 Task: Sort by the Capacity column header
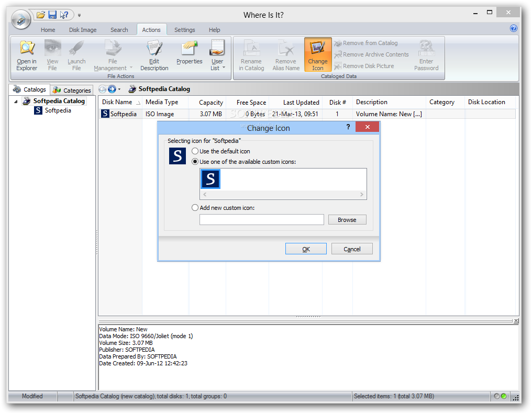click(207, 102)
